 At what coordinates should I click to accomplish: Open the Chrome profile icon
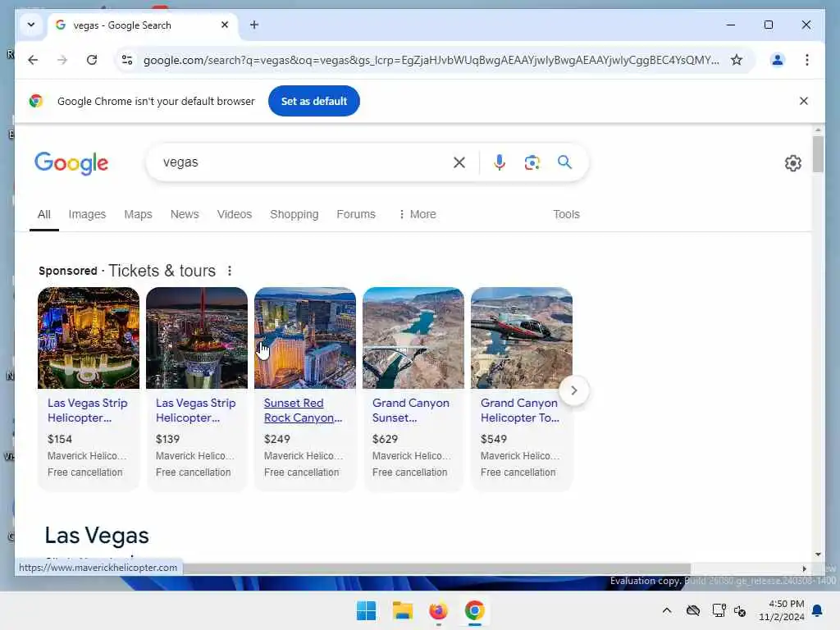click(778, 60)
